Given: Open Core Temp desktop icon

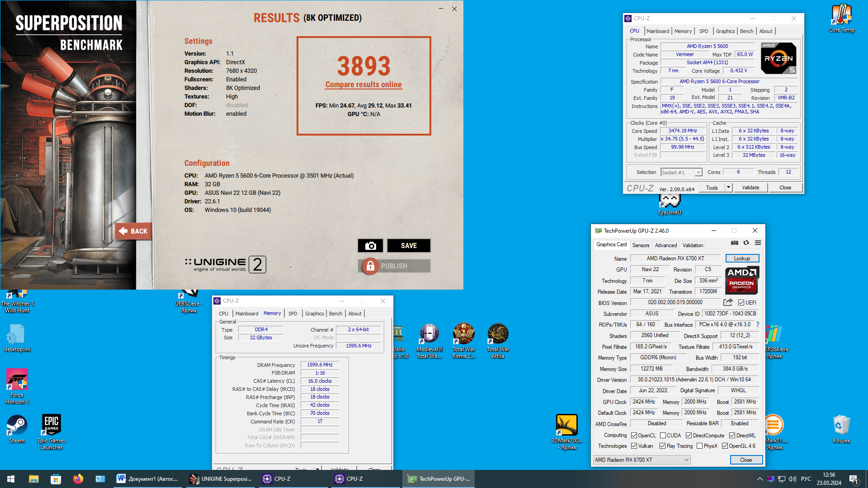Looking at the screenshot, I should (x=841, y=19).
